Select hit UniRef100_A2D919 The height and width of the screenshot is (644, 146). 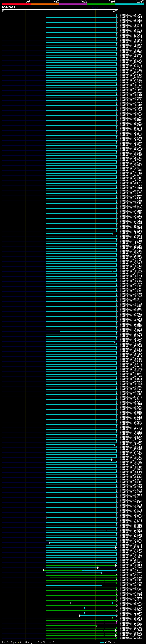coord(131,548)
